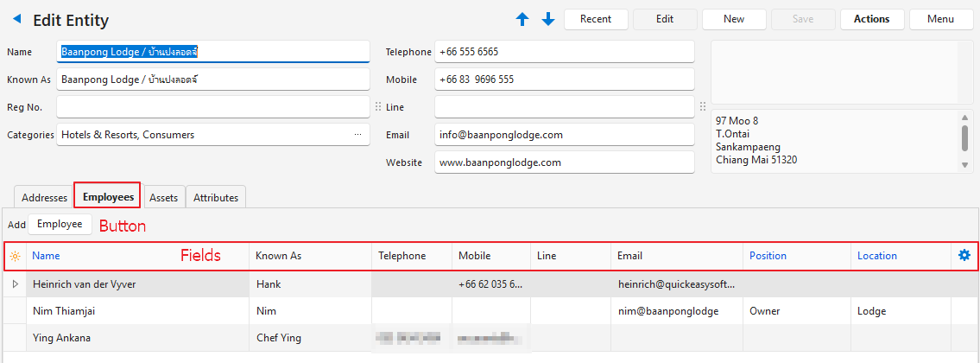Click into the Reg No. field
This screenshot has width=980, height=363.
point(212,107)
